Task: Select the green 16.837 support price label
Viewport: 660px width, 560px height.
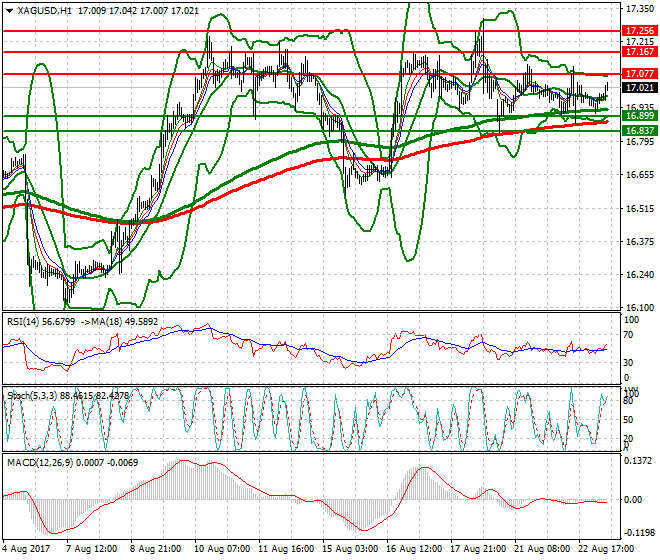Action: 639,131
